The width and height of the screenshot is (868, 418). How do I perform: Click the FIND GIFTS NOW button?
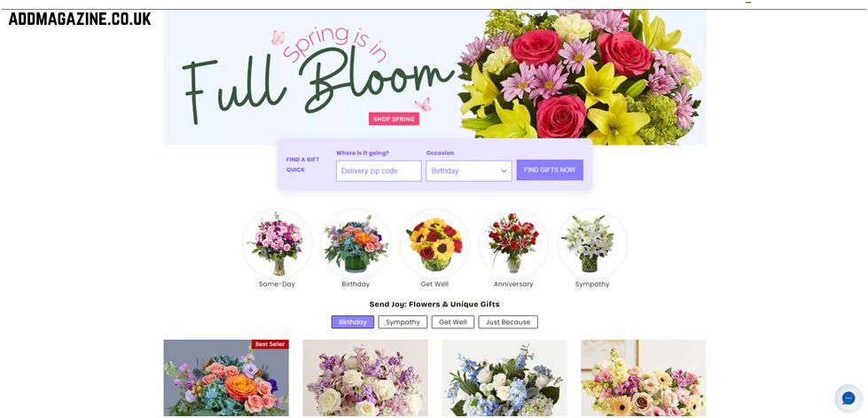coord(550,170)
